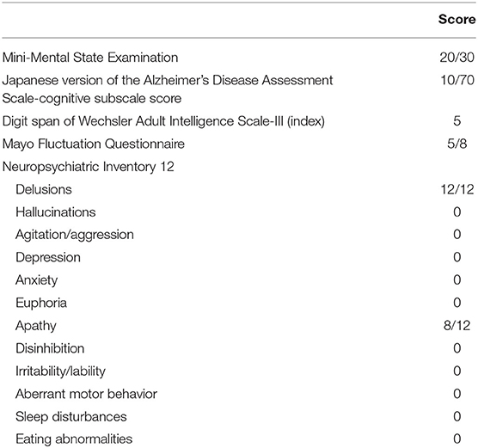Select the Neuropsychiatric Inventory 12 heading
The image size is (478, 448).
(x=88, y=167)
